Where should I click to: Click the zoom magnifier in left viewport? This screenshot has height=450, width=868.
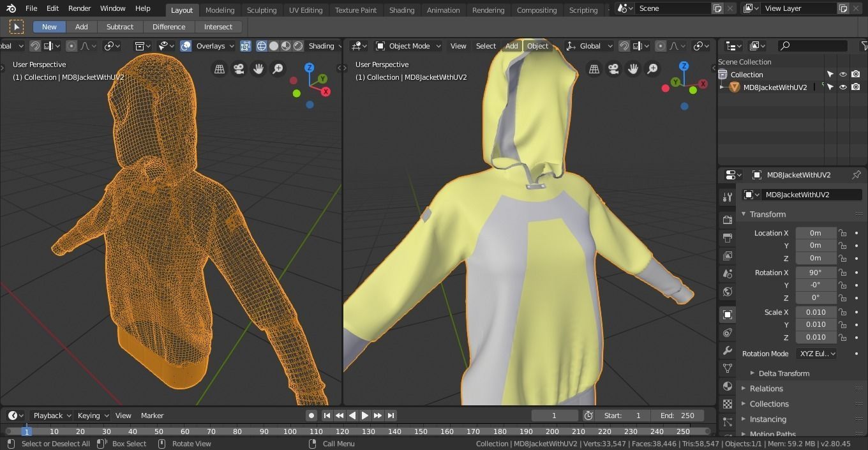tap(278, 69)
